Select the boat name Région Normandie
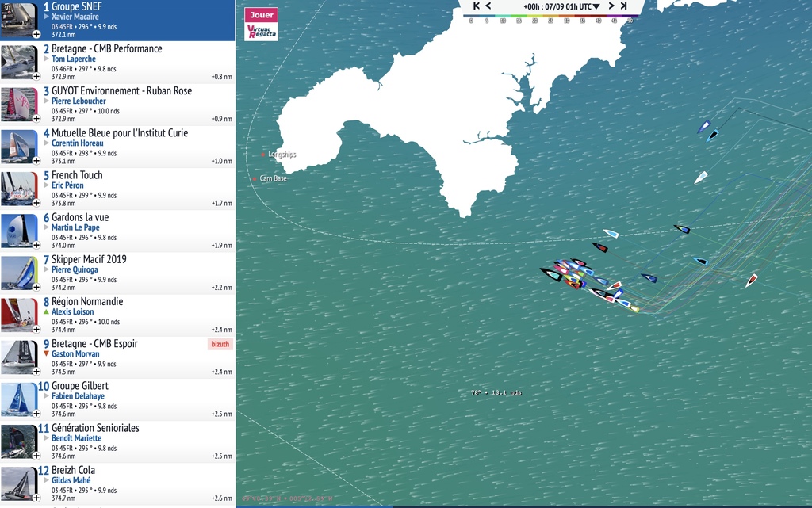Viewport: 812px width, 508px height. (87, 302)
